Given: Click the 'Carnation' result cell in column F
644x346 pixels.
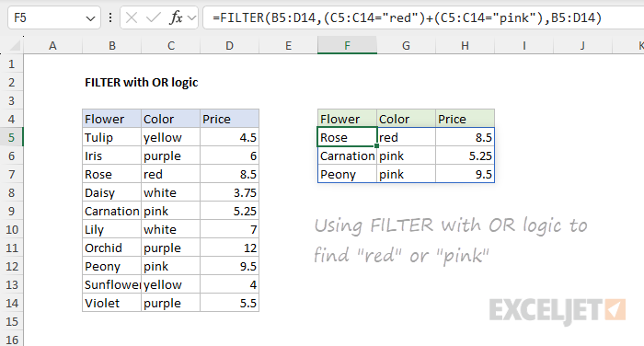Looking at the screenshot, I should [x=347, y=156].
